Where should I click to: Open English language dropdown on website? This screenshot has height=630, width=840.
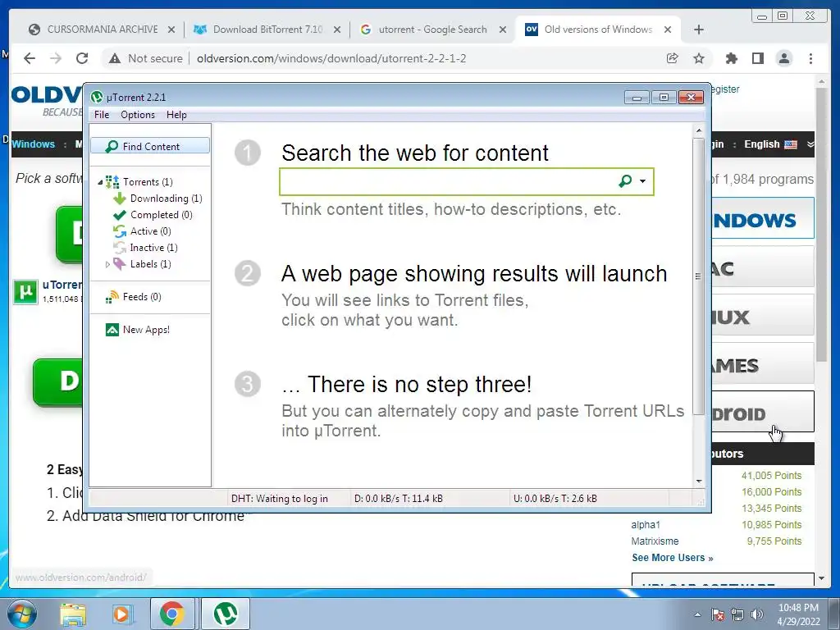click(x=778, y=144)
